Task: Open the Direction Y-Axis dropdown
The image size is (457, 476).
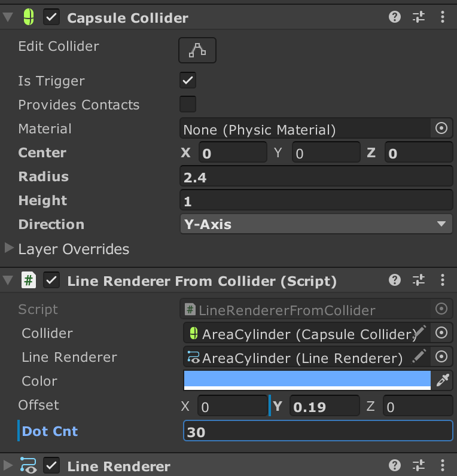Action: click(x=316, y=224)
